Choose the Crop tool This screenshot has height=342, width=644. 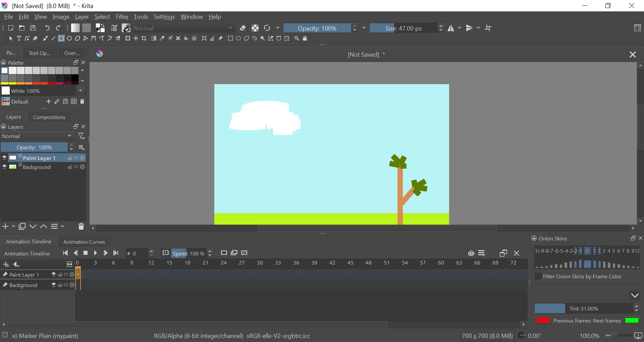(x=144, y=38)
